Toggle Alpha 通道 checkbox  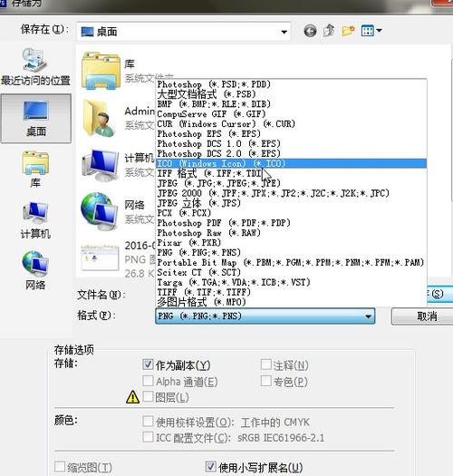coord(148,381)
